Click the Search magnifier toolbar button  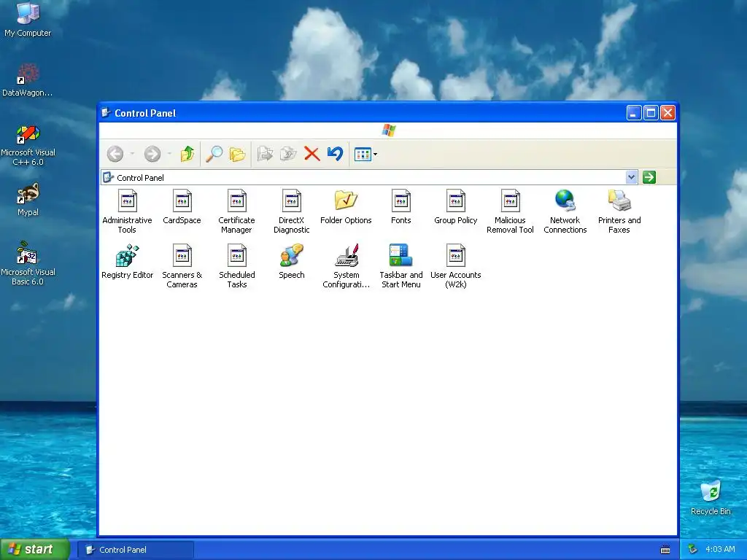point(214,154)
